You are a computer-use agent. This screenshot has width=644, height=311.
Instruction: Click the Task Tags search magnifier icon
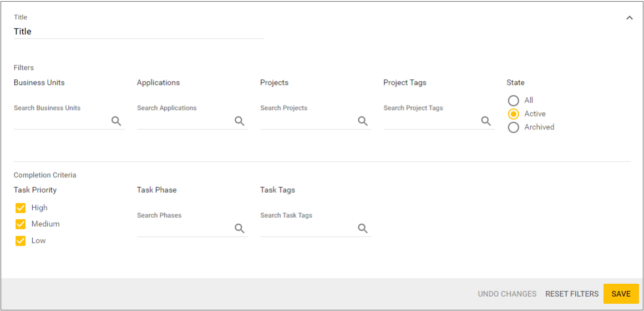pos(363,228)
